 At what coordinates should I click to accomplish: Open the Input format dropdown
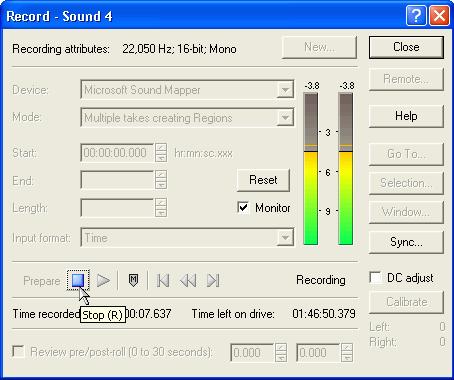(187, 238)
